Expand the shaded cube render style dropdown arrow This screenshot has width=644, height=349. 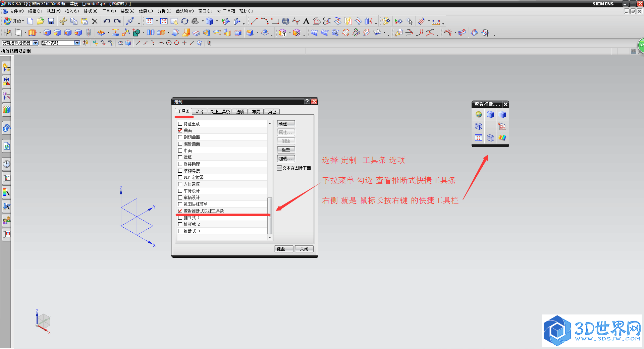pos(217,21)
